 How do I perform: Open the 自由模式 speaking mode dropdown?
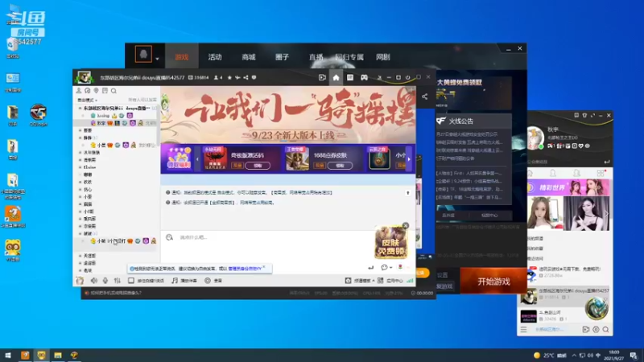[x=87, y=100]
